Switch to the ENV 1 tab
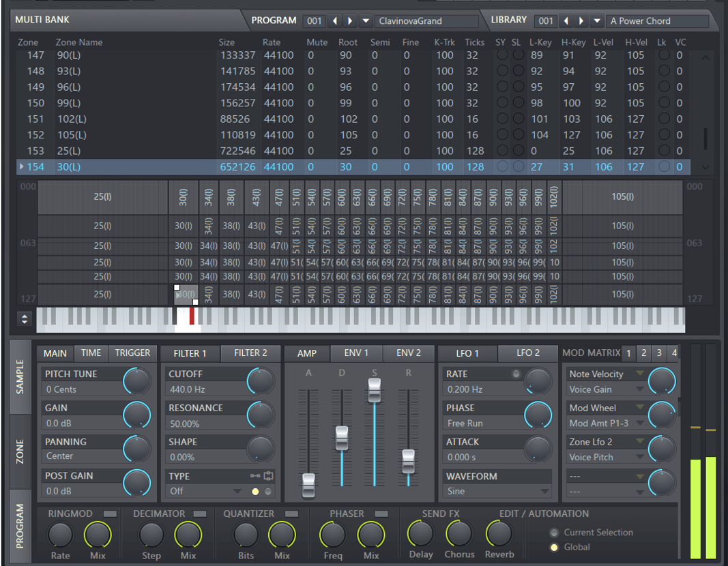The width and height of the screenshot is (728, 566). 357,353
